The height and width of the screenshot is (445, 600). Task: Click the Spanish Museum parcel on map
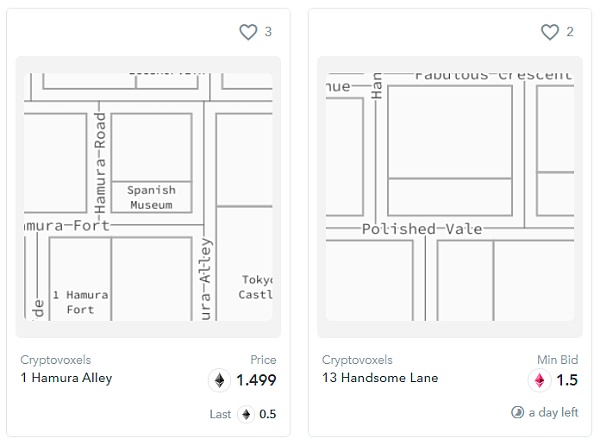[151, 197]
